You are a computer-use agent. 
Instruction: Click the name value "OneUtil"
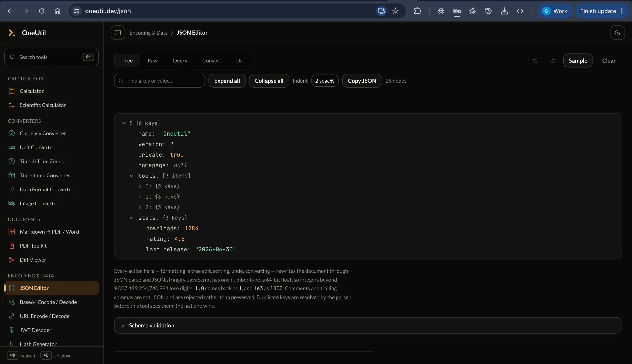(175, 134)
